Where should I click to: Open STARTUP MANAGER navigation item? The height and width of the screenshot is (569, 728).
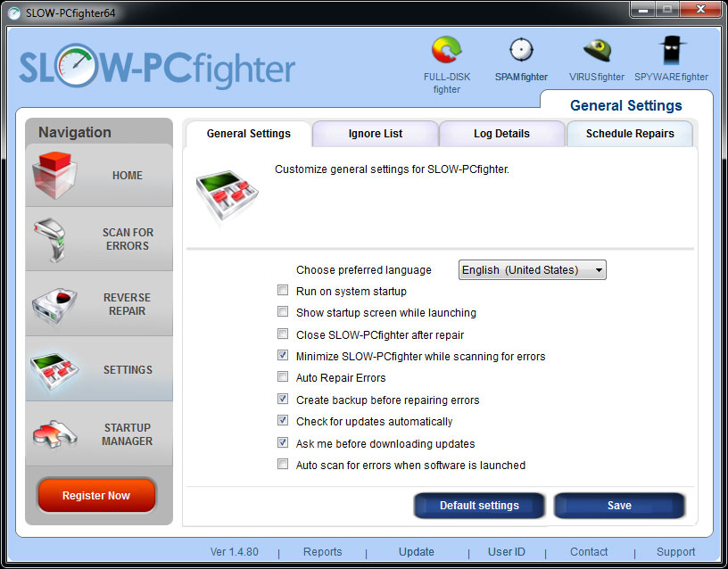point(99,434)
